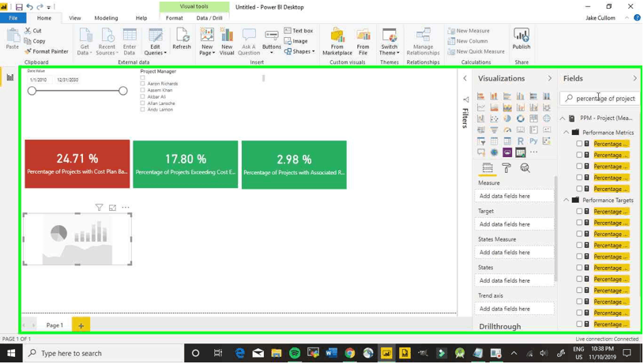Pick the slicer visualization icon
644x364 pixels.
(481, 141)
